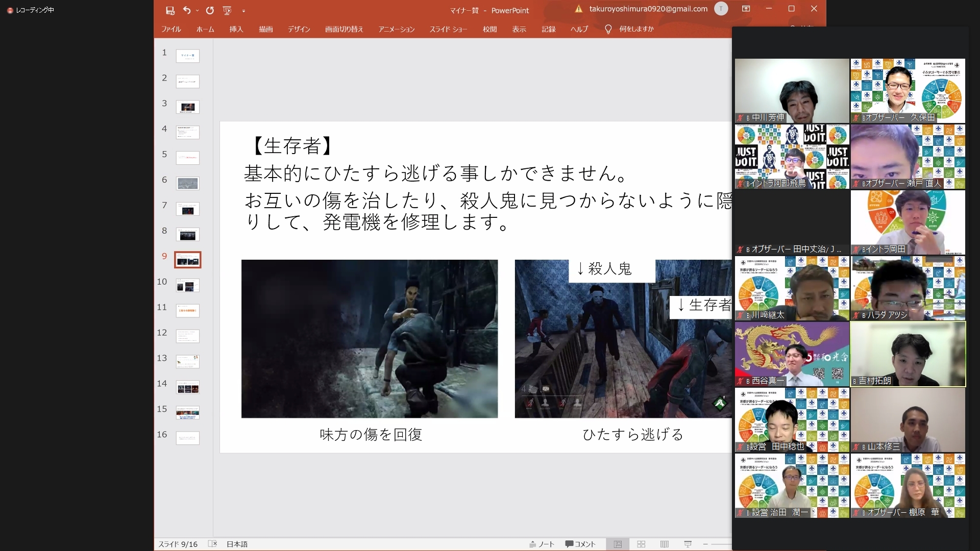Click the ひたすら逃げる caption
The height and width of the screenshot is (551, 980).
(633, 435)
